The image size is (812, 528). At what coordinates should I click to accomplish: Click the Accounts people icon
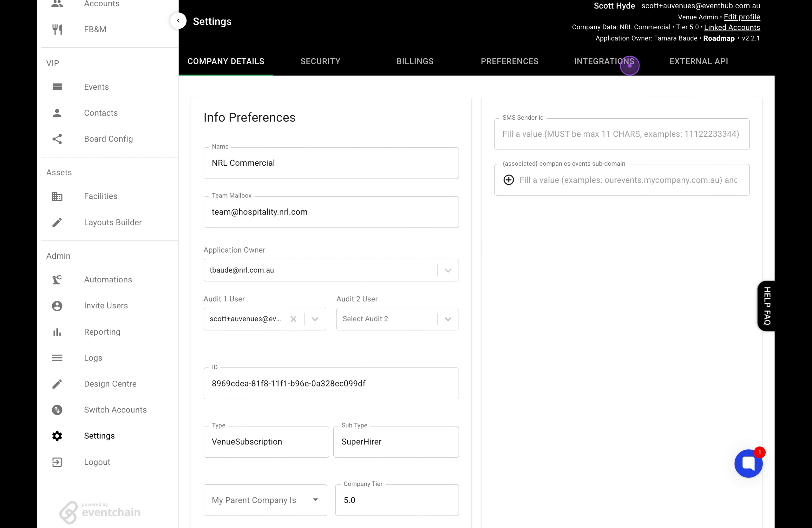(x=57, y=3)
